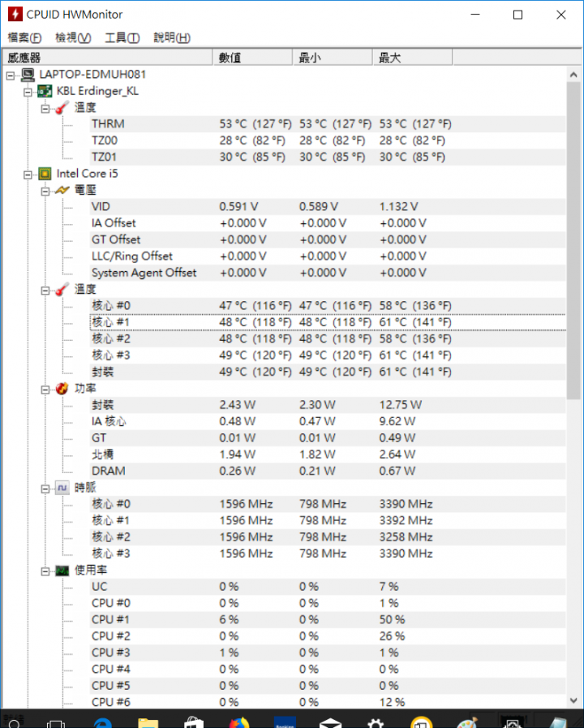Open File Explorer from the taskbar

[x=148, y=723]
